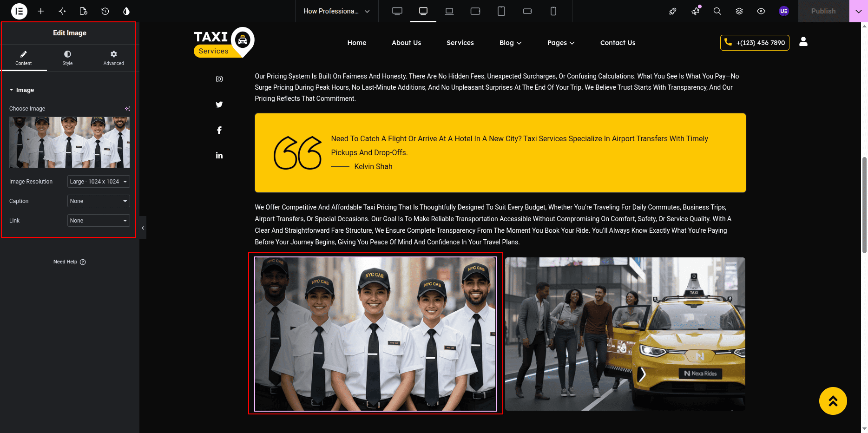Open revision History icon
The height and width of the screenshot is (433, 868).
pos(105,11)
